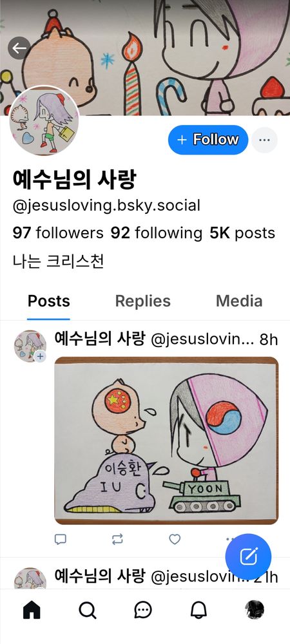Like the first post with heart icon

coord(175,539)
